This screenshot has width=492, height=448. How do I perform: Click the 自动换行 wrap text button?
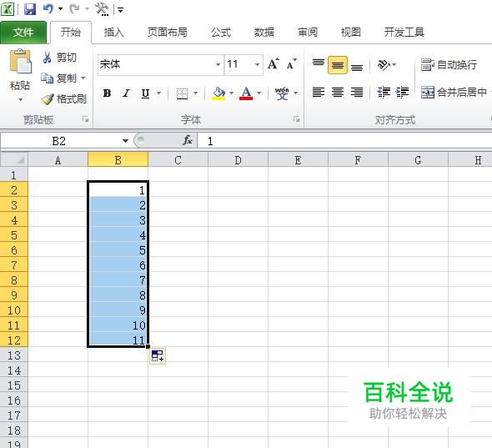coord(449,65)
